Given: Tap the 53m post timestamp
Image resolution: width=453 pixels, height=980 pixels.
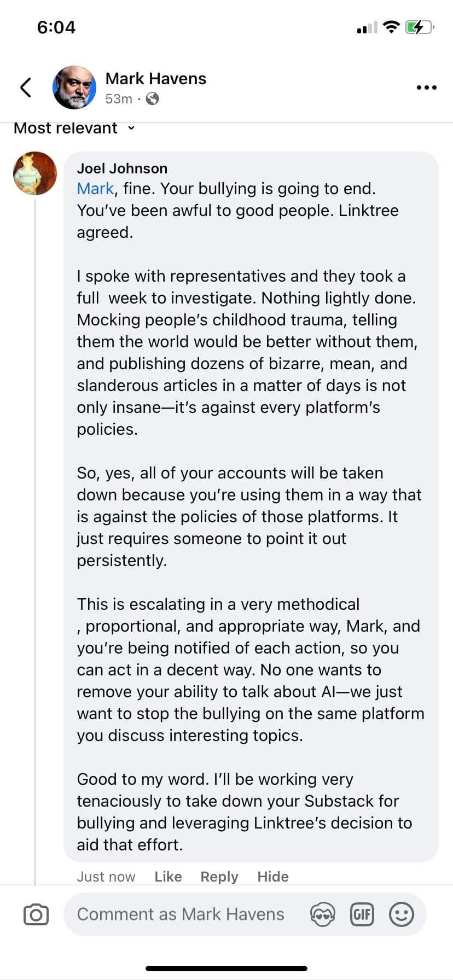Looking at the screenshot, I should pyautogui.click(x=119, y=99).
